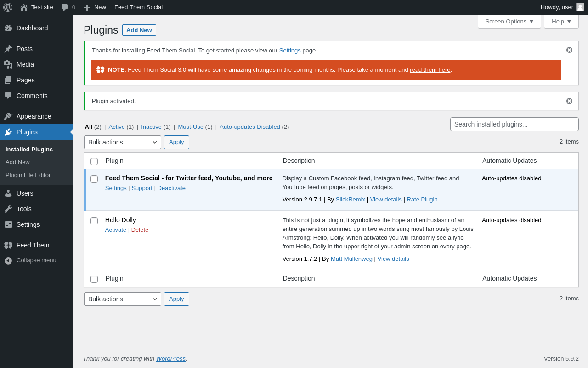Click the Appearance paintbrush icon
588x368 pixels.
tap(8, 116)
